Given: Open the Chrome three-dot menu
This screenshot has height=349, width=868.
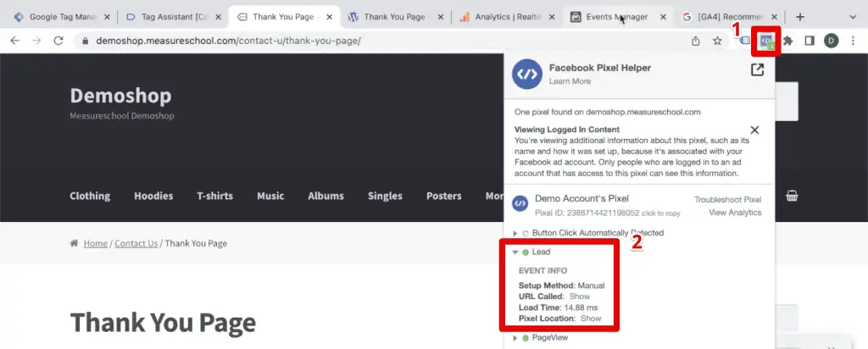Looking at the screenshot, I should pos(853,41).
